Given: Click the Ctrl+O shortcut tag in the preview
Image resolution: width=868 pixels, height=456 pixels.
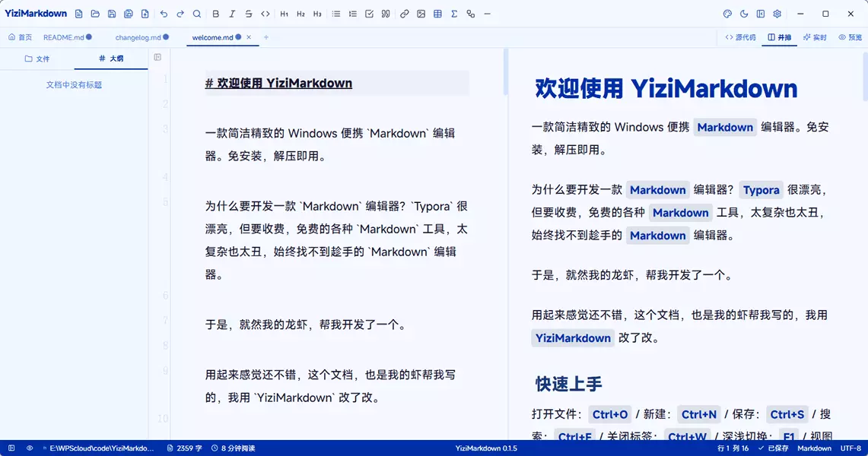Looking at the screenshot, I should (610, 414).
